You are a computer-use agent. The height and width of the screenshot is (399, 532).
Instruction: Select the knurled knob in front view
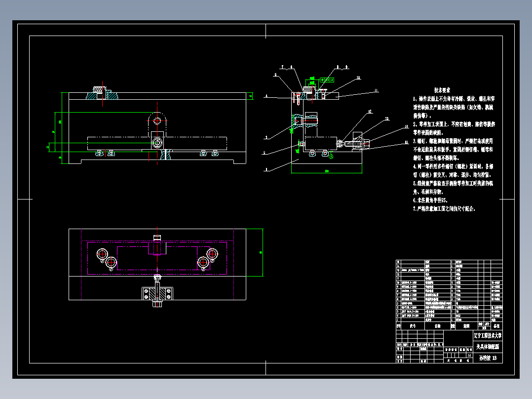pos(99,90)
